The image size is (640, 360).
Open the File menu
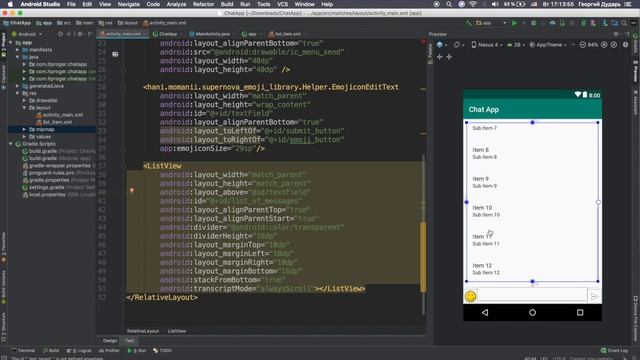(x=71, y=4)
